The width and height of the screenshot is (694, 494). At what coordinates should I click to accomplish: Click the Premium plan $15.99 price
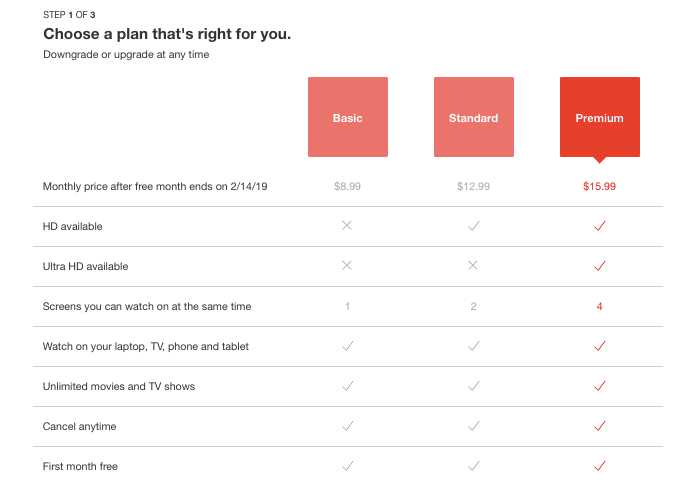click(599, 187)
